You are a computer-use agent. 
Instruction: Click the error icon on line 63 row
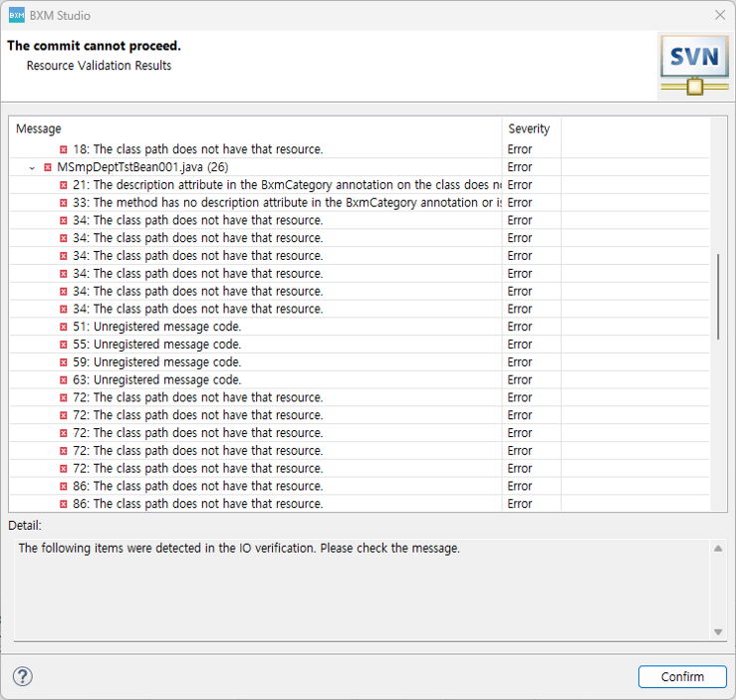pyautogui.click(x=64, y=380)
